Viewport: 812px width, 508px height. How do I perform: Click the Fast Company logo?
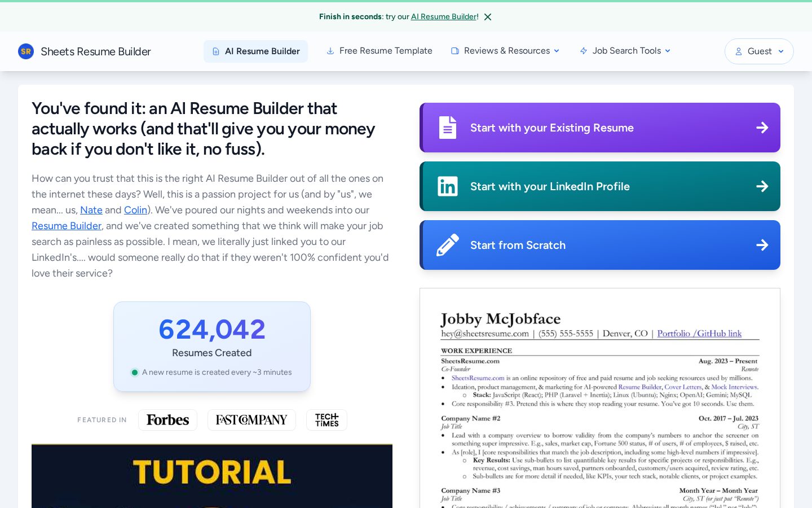click(x=251, y=420)
